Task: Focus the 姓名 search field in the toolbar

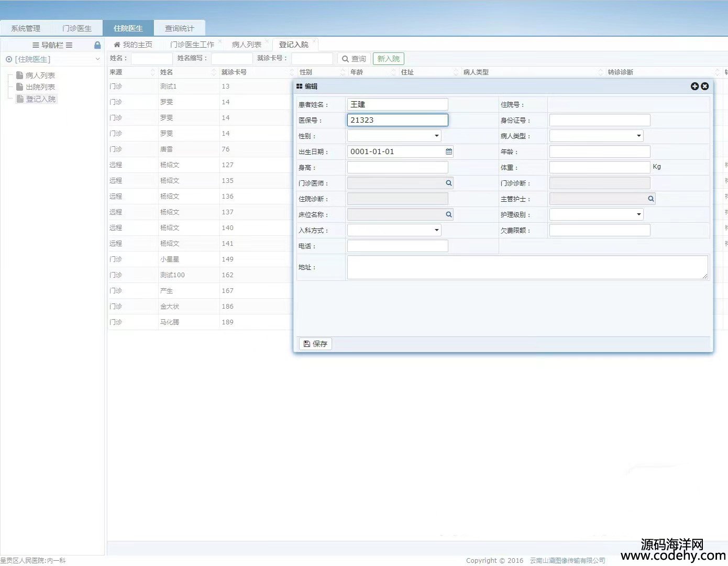Action: click(x=151, y=59)
